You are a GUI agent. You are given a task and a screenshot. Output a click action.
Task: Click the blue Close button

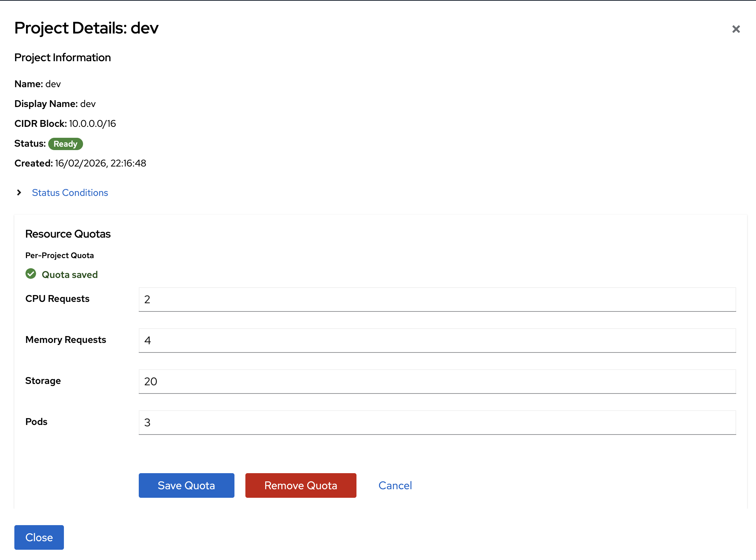coord(39,537)
